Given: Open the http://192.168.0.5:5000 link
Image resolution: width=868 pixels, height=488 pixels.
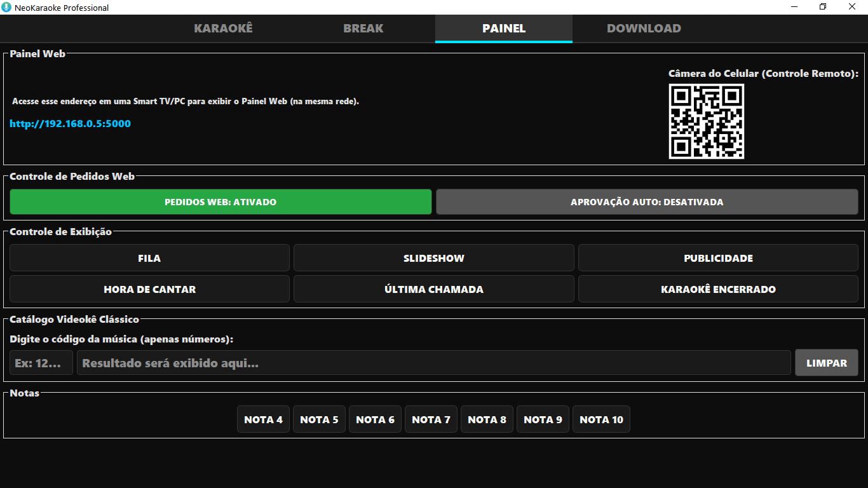Looking at the screenshot, I should pos(70,123).
